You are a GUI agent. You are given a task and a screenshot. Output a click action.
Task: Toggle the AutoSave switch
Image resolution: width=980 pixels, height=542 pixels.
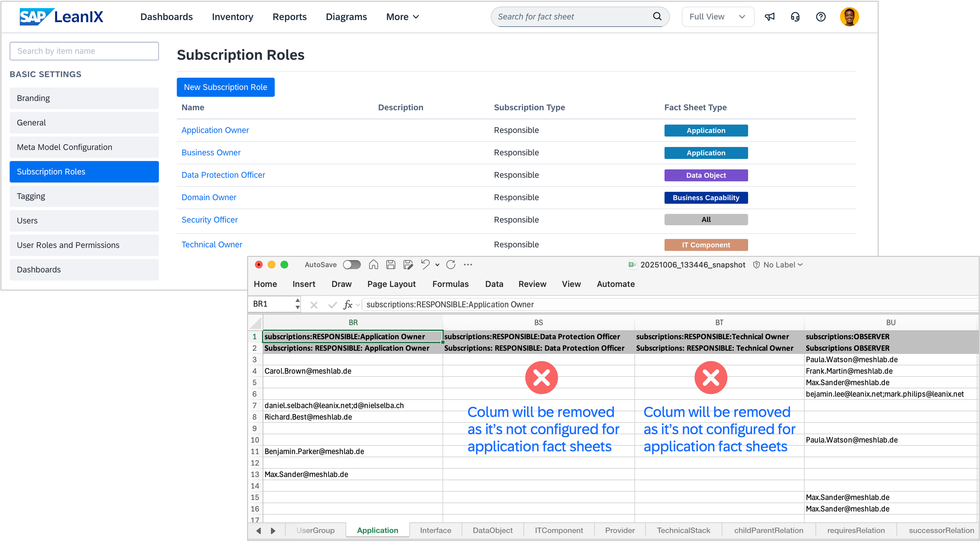[351, 264]
